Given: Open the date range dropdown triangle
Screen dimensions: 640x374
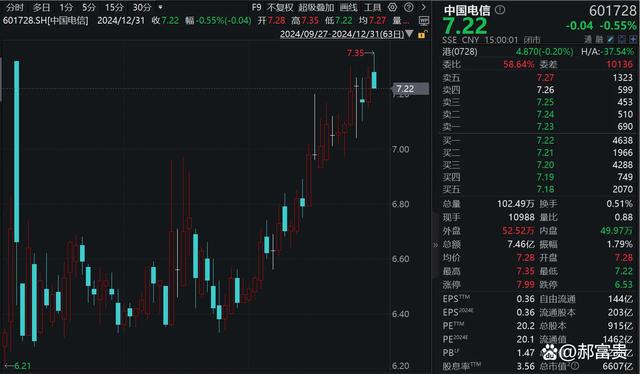Looking at the screenshot, I should tap(409, 34).
